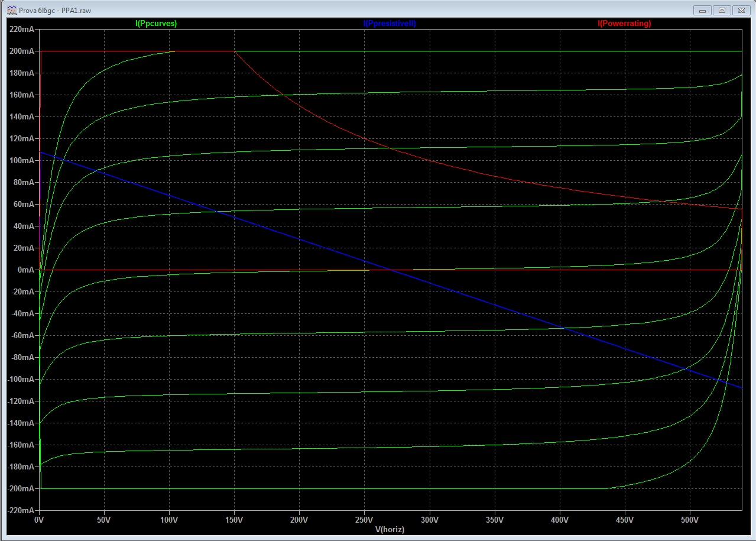Click the I(Ppresistivell) blue trace label

coord(390,24)
